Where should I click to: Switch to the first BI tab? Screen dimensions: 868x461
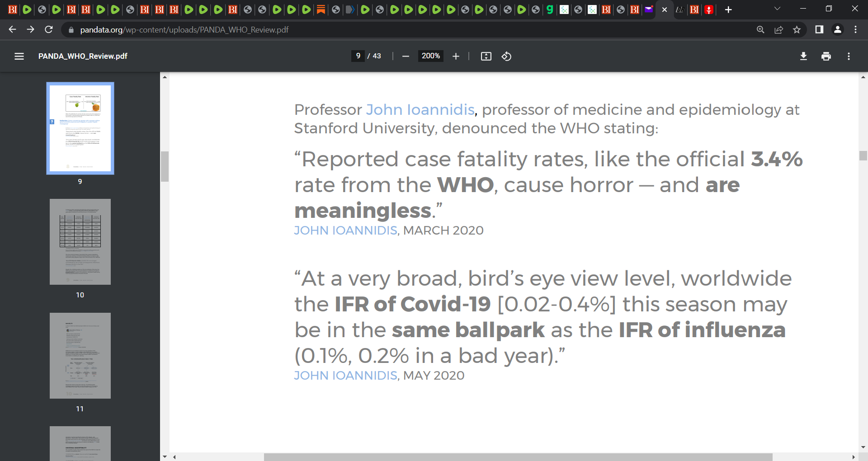13,9
